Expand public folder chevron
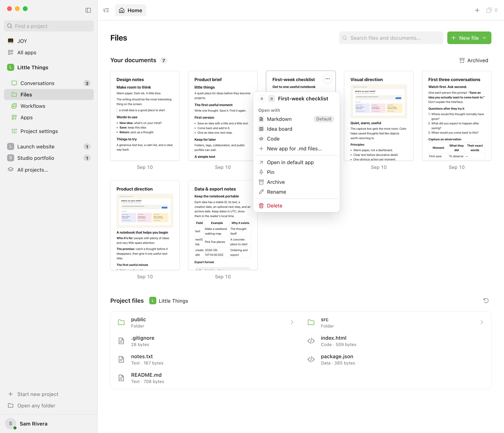Viewport: 504px width, 433px height. pyautogui.click(x=292, y=322)
